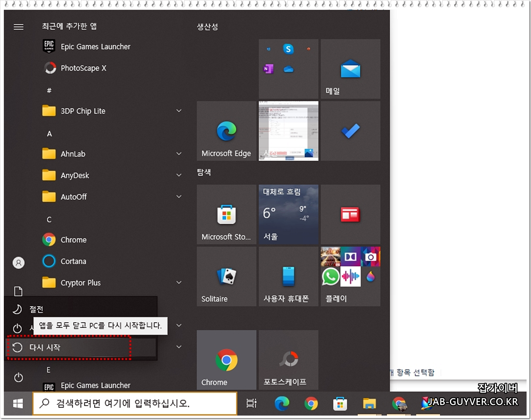Open the 사용자 휴대폰 (Your Phone) tile
The height and width of the screenshot is (420, 531).
point(289,277)
